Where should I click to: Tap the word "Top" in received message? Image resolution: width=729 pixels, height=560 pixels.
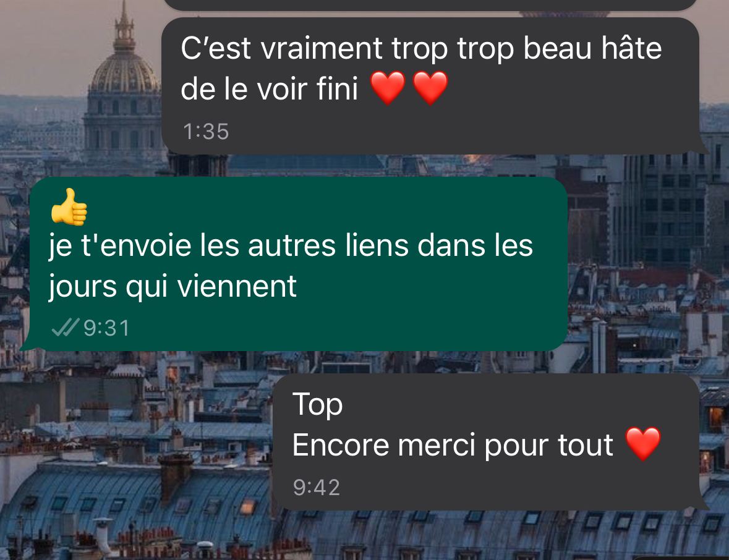pos(318,405)
